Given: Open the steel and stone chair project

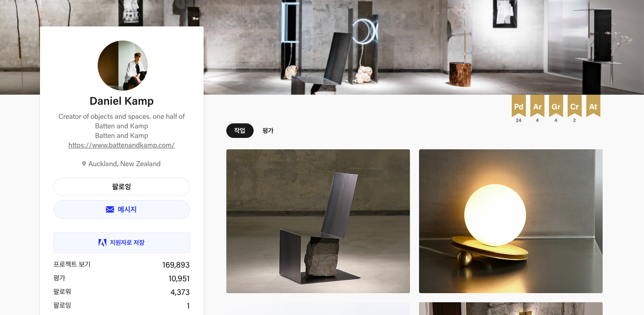Looking at the screenshot, I should pyautogui.click(x=318, y=221).
